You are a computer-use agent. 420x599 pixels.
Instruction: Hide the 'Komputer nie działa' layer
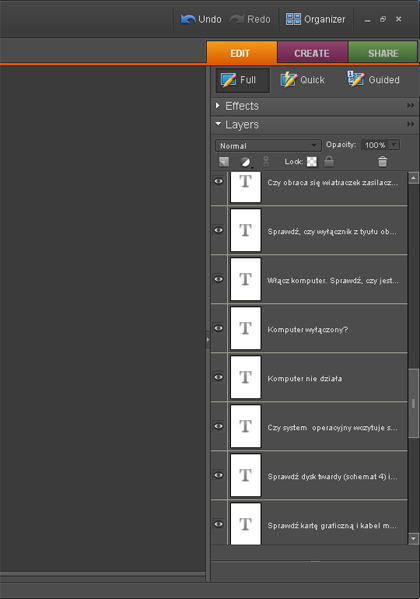218,377
